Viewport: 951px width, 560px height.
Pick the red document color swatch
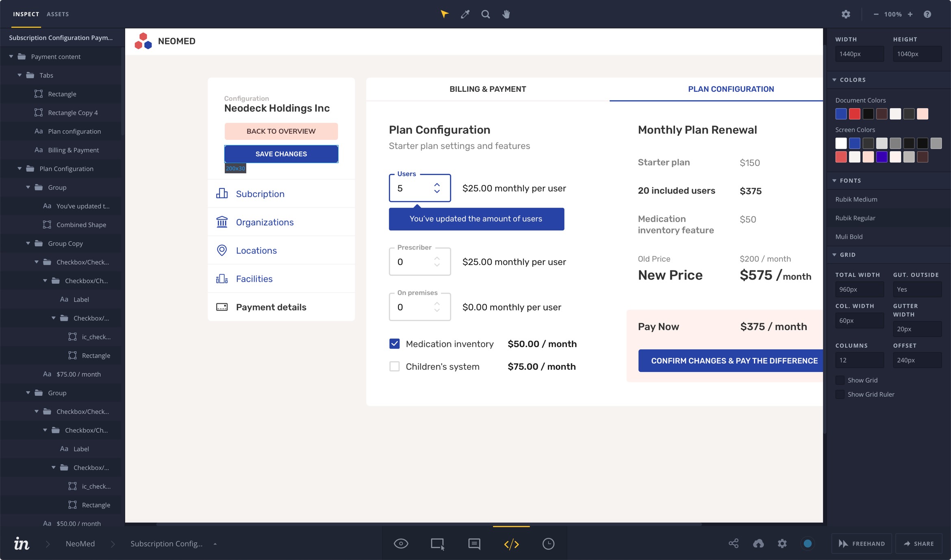pos(854,114)
